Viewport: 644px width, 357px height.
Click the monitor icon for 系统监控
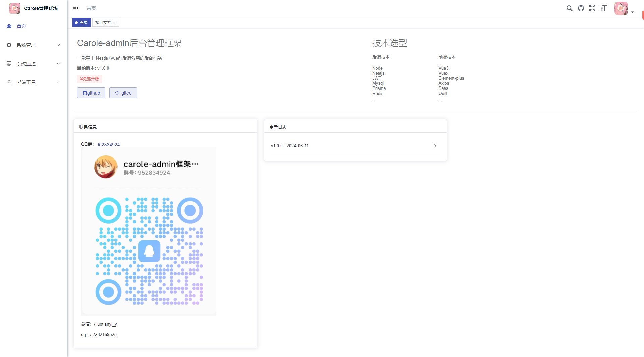(9, 64)
